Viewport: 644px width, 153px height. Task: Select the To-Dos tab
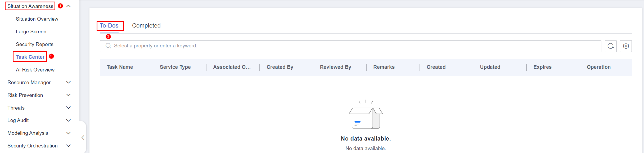point(109,26)
